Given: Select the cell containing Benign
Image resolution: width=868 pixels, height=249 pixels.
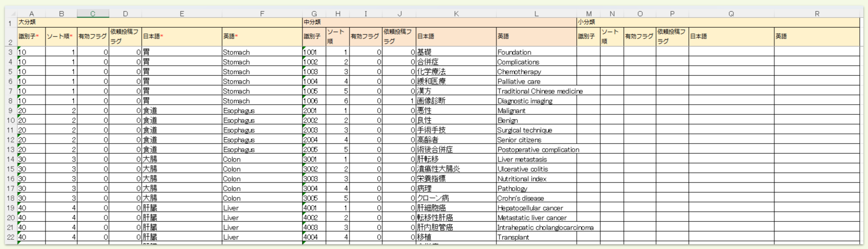Looking at the screenshot, I should pos(536,120).
